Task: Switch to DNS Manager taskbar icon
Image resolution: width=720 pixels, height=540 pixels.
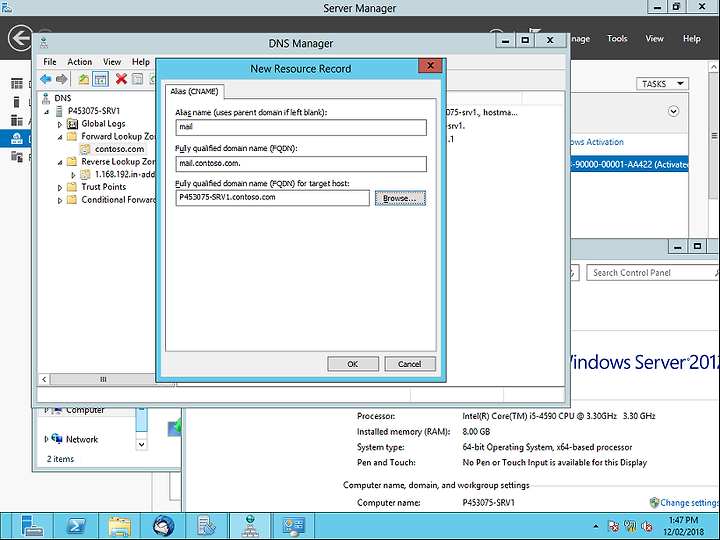Action: click(250, 526)
